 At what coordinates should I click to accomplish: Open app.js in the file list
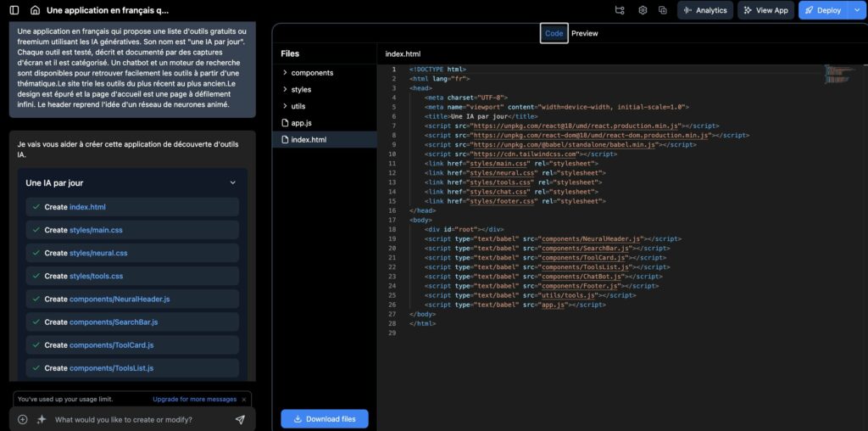[301, 123]
